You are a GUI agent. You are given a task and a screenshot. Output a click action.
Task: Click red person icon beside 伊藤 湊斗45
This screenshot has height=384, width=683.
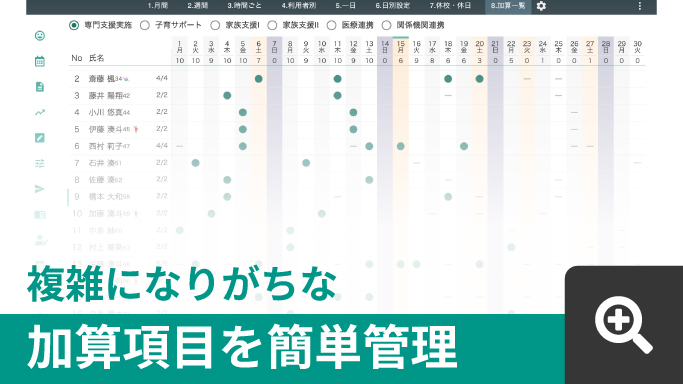[x=136, y=129]
